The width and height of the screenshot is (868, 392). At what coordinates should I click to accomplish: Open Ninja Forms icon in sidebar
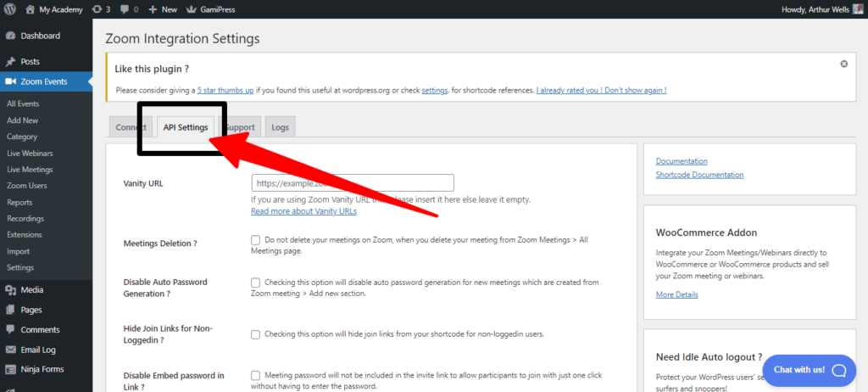(10, 369)
